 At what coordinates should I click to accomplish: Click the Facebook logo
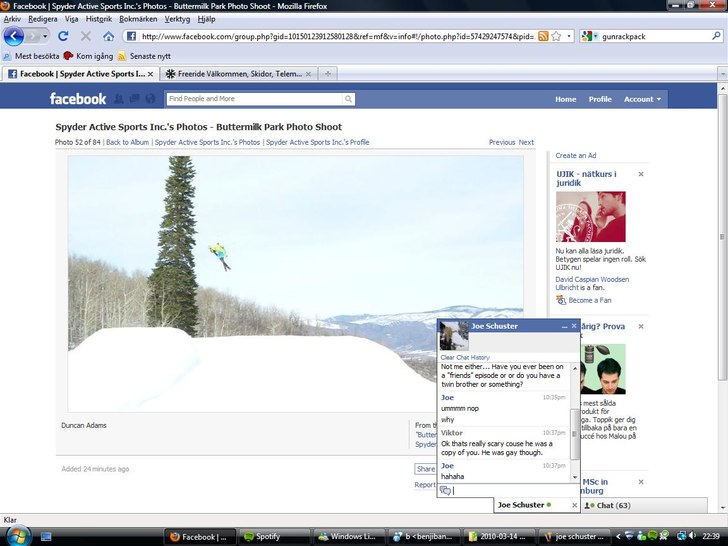point(78,99)
